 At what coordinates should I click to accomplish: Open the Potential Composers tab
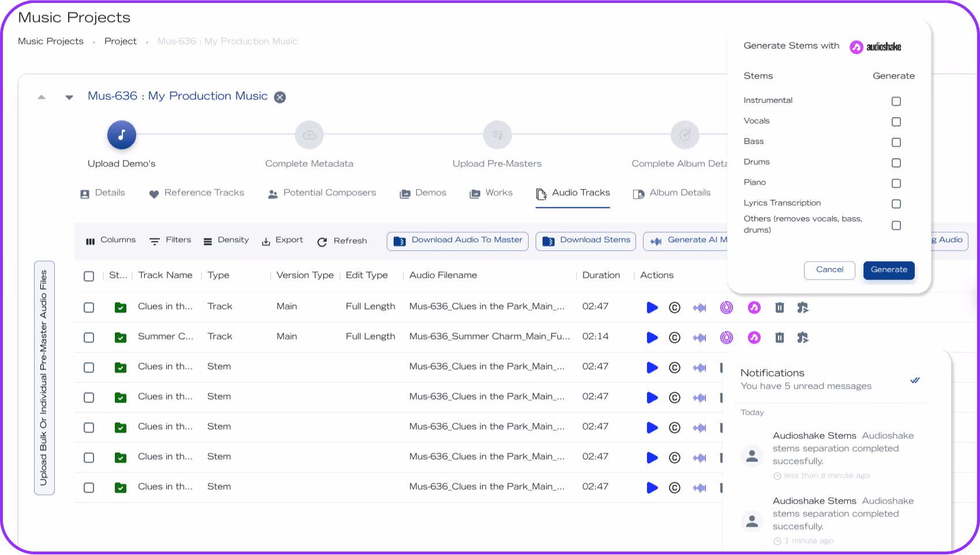322,193
